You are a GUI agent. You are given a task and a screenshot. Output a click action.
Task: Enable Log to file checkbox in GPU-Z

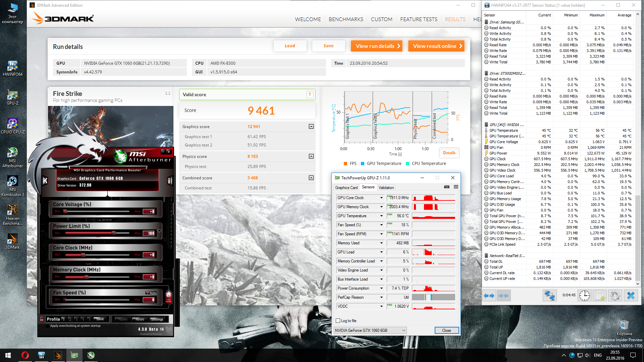pyautogui.click(x=338, y=321)
